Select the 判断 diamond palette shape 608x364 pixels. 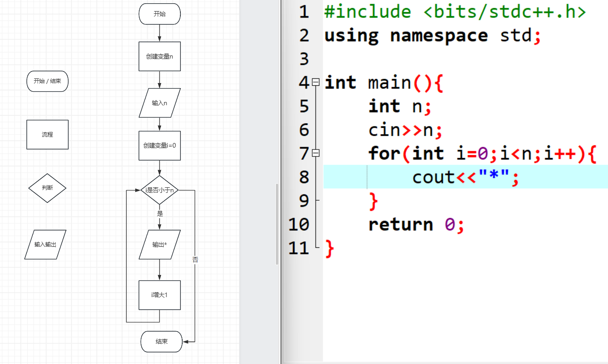pyautogui.click(x=47, y=188)
